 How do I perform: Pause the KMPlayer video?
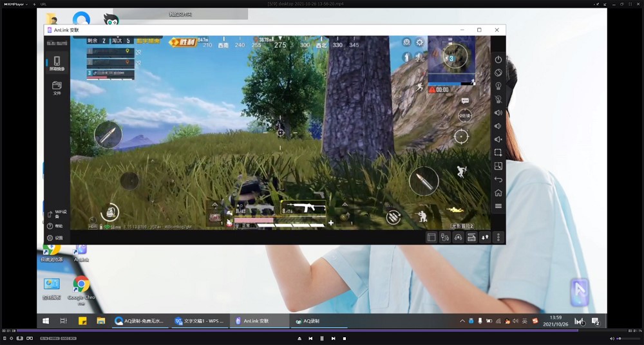click(322, 339)
